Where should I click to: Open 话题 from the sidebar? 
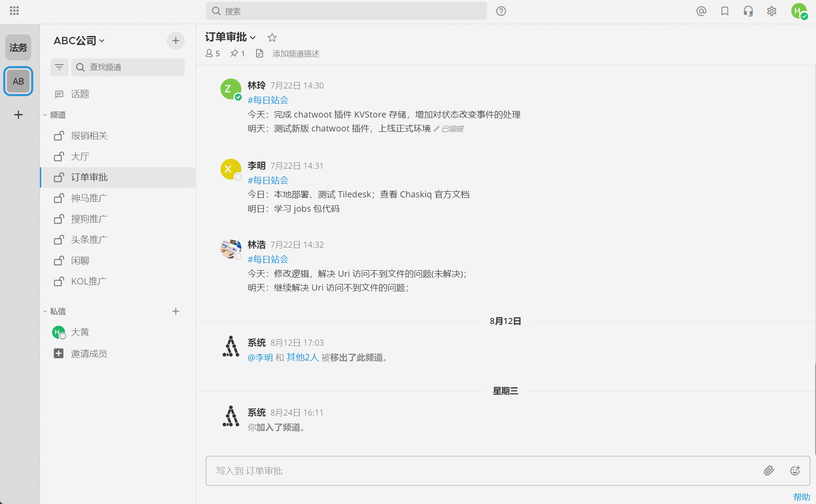80,94
